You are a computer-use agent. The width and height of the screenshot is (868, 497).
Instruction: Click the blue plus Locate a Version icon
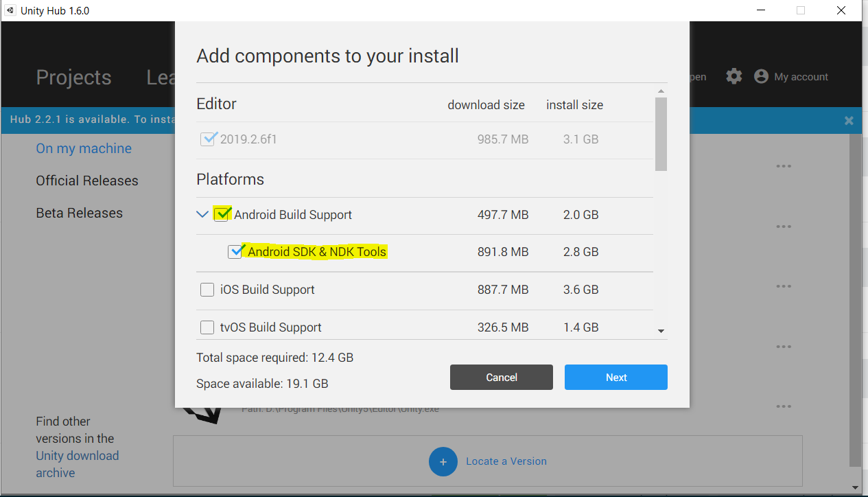[x=443, y=461]
